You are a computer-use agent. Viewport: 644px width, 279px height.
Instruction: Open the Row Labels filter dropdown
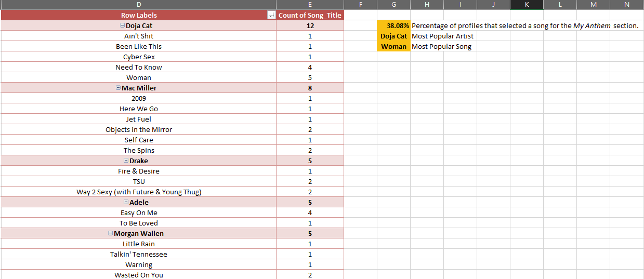tap(271, 16)
